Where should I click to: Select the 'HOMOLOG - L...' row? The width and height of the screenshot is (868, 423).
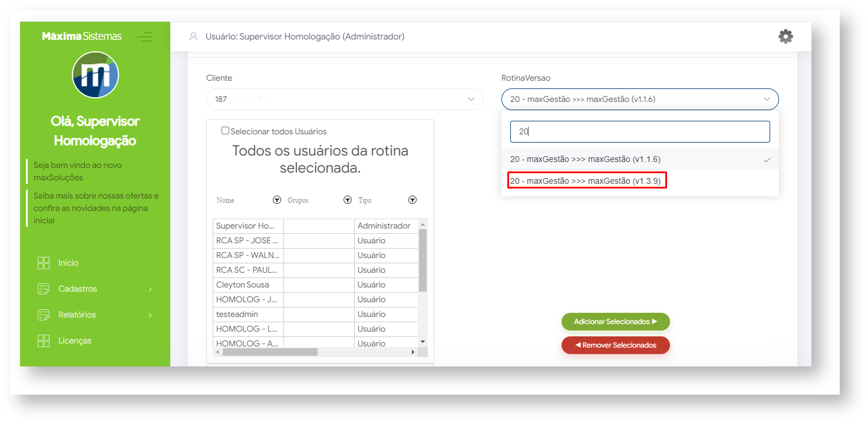316,329
